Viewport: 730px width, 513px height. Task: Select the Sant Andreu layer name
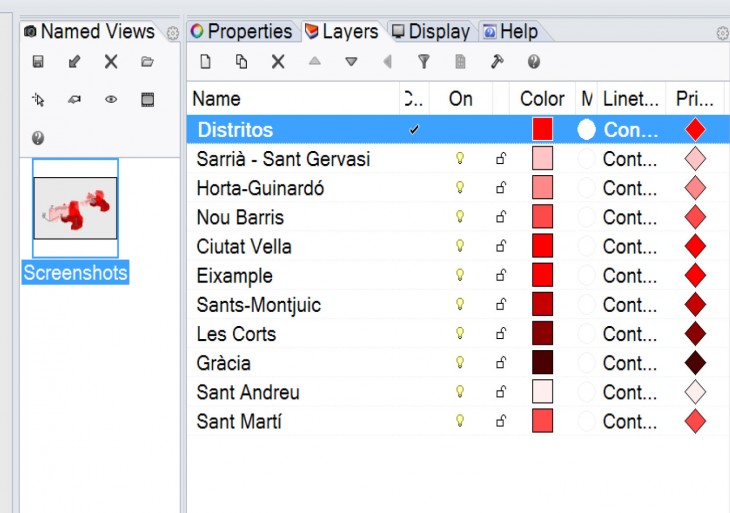tap(248, 392)
